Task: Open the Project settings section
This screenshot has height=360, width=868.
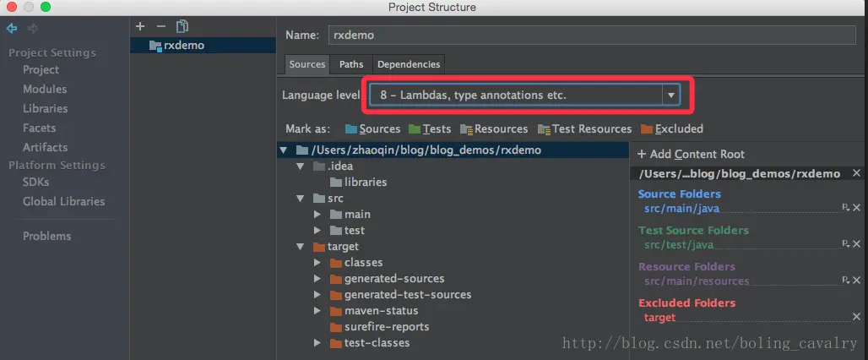Action: coord(41,70)
